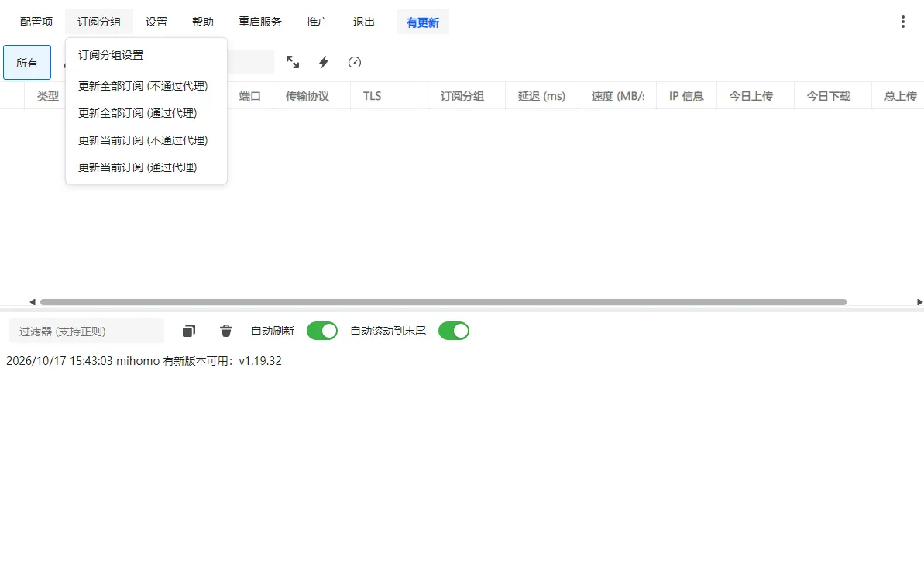Sort by the 延迟 (ms) column header
The height and width of the screenshot is (567, 924).
[x=542, y=96]
